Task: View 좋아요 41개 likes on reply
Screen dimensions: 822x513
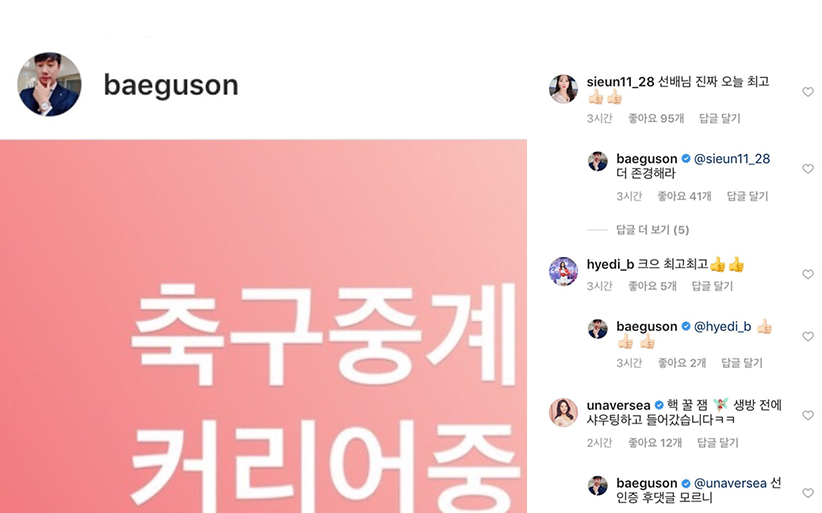Action: pos(684,196)
